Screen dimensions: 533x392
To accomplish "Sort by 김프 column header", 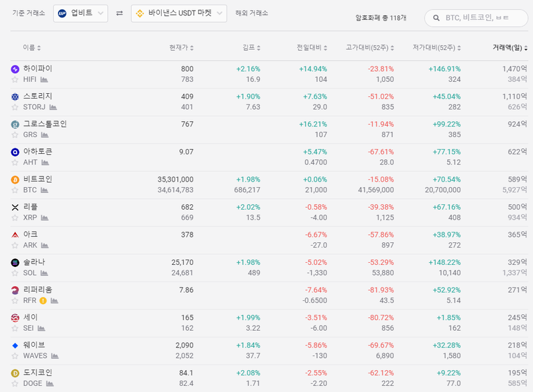I will point(251,47).
